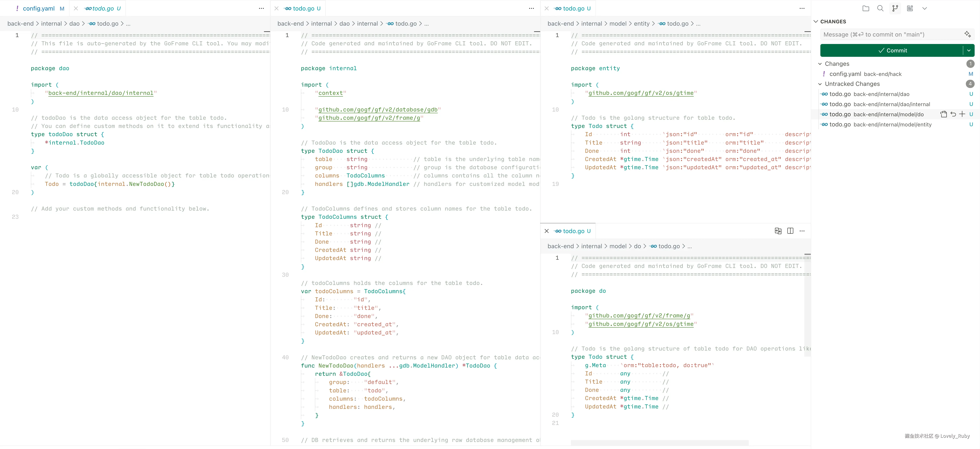
Task: Stage model/do todo.go with plus icon
Action: (x=962, y=114)
